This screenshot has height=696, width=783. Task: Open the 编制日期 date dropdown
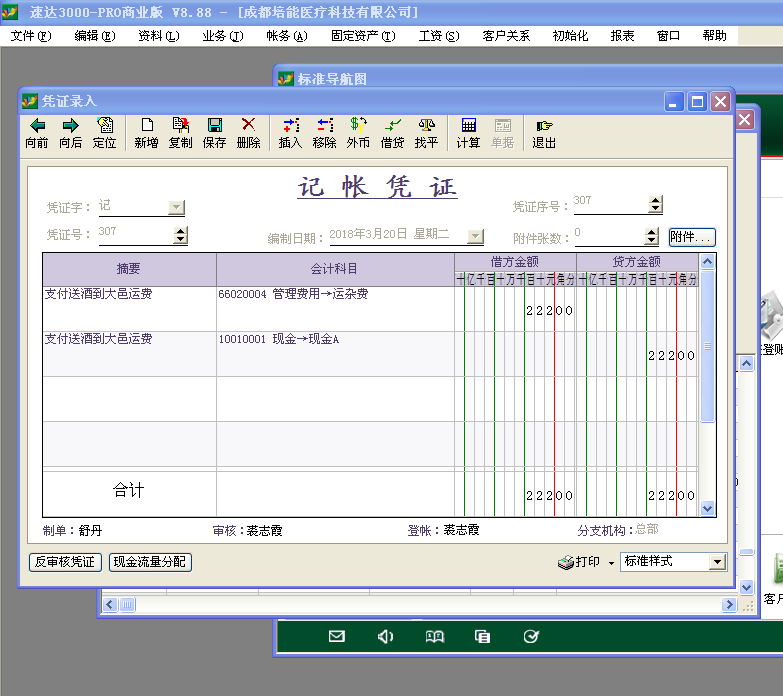click(475, 237)
